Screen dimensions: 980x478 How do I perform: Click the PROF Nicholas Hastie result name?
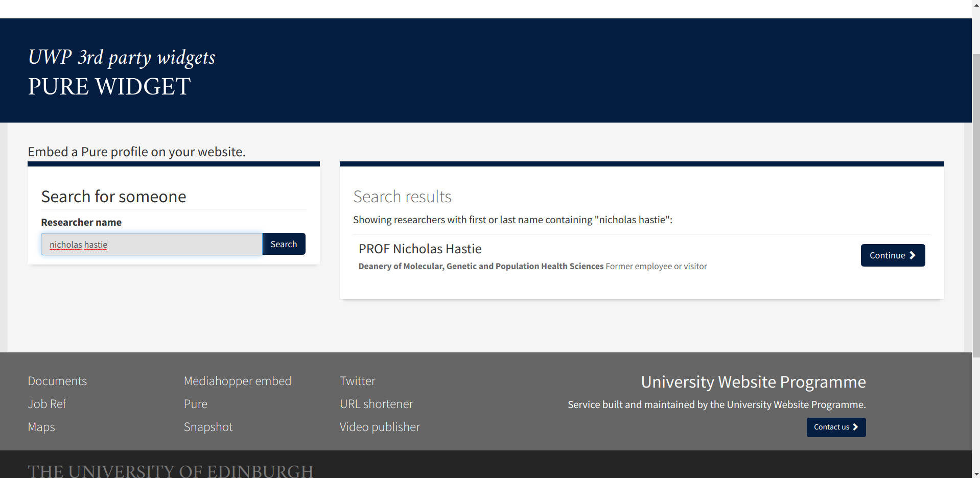(420, 249)
